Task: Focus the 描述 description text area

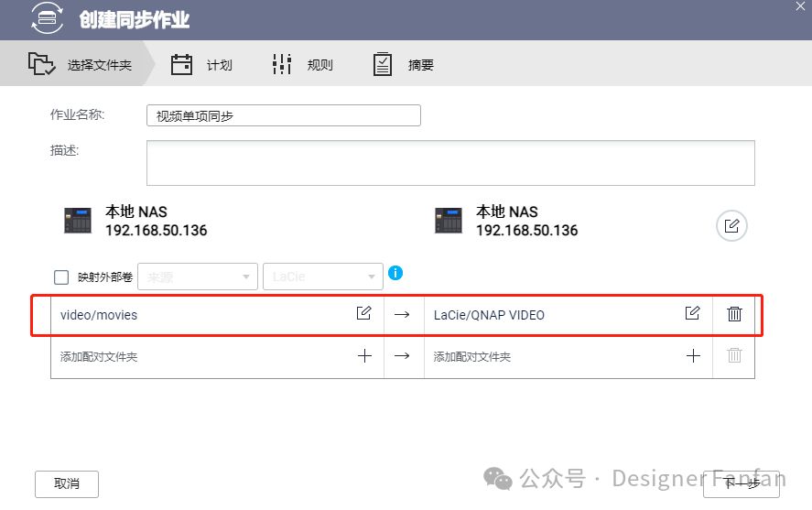Action: [x=449, y=163]
